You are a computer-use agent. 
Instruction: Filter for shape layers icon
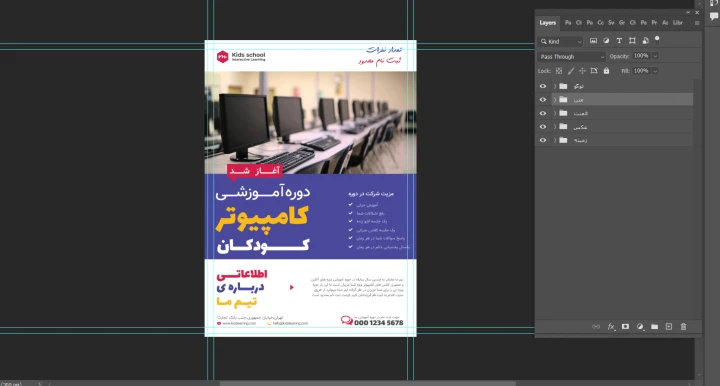632,41
